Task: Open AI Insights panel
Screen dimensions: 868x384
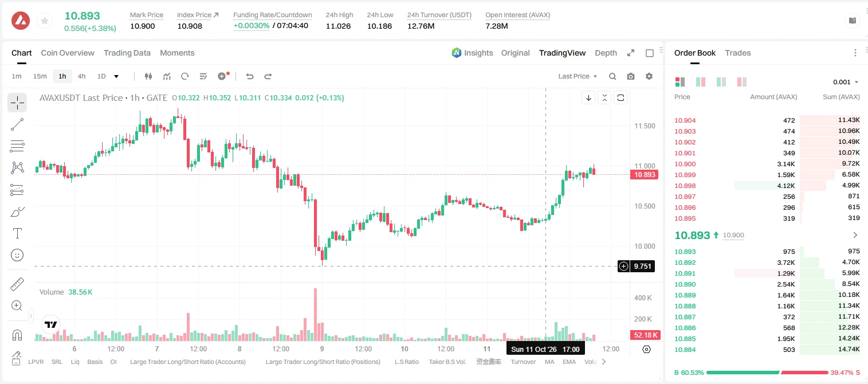Action: point(472,53)
